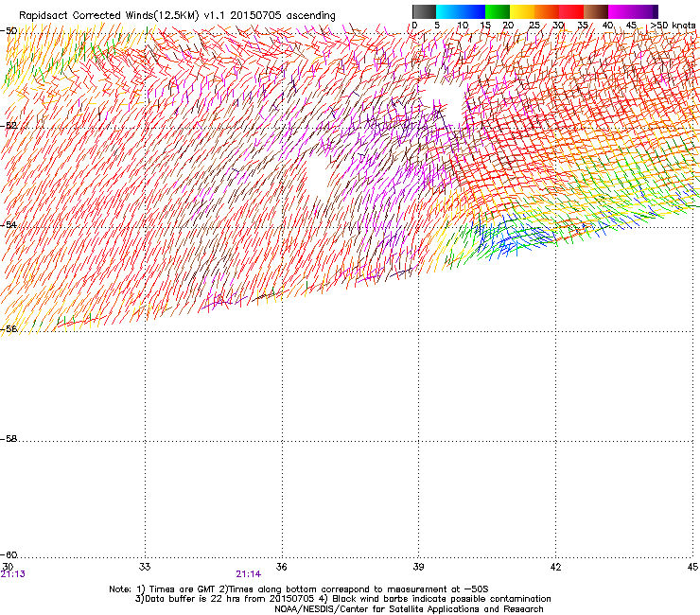Click the longitude label 45

coord(692,567)
